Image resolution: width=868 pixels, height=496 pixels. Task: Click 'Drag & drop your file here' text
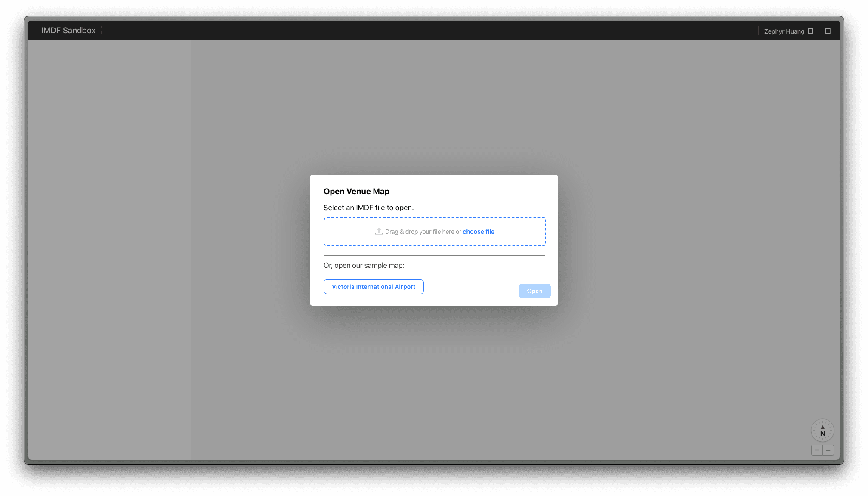[423, 232]
